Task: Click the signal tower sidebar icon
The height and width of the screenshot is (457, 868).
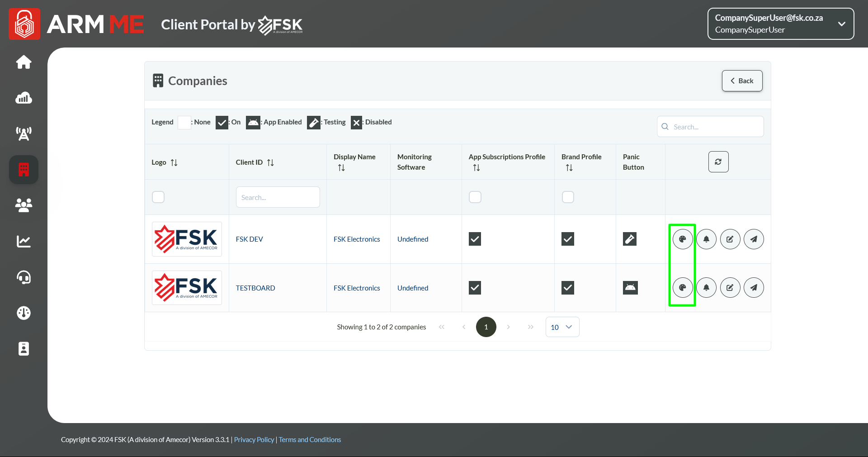Action: pos(24,133)
